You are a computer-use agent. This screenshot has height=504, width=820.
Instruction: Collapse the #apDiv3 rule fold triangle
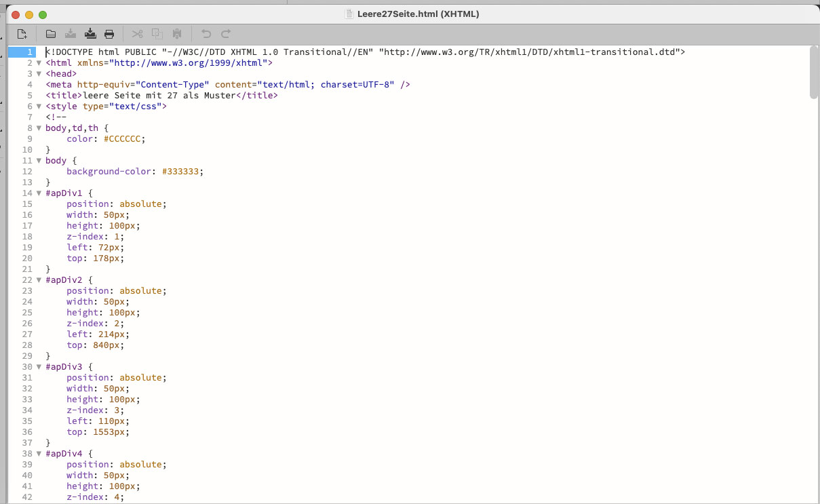(x=39, y=367)
